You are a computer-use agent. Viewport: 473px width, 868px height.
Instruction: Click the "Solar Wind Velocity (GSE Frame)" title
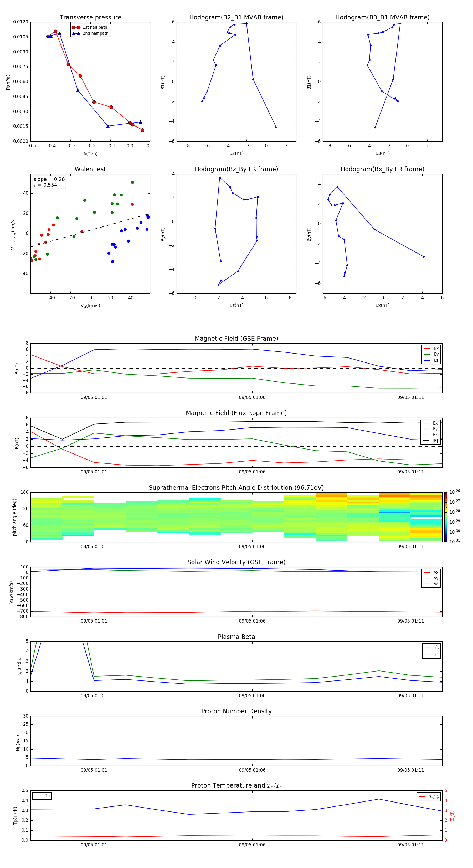(236, 562)
